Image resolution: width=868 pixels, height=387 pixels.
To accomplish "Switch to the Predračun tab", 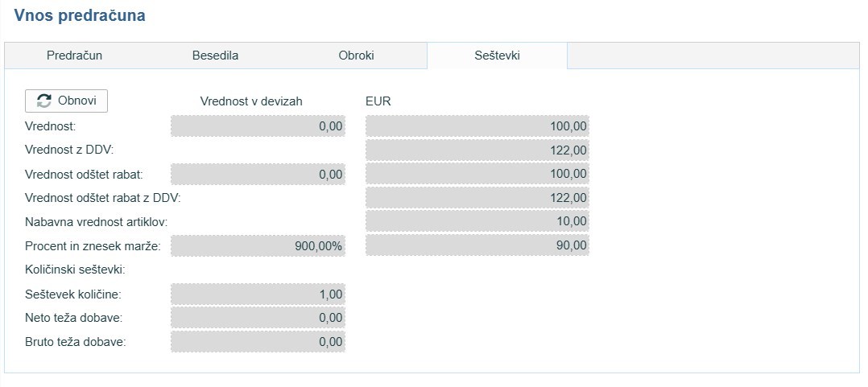I will click(74, 56).
